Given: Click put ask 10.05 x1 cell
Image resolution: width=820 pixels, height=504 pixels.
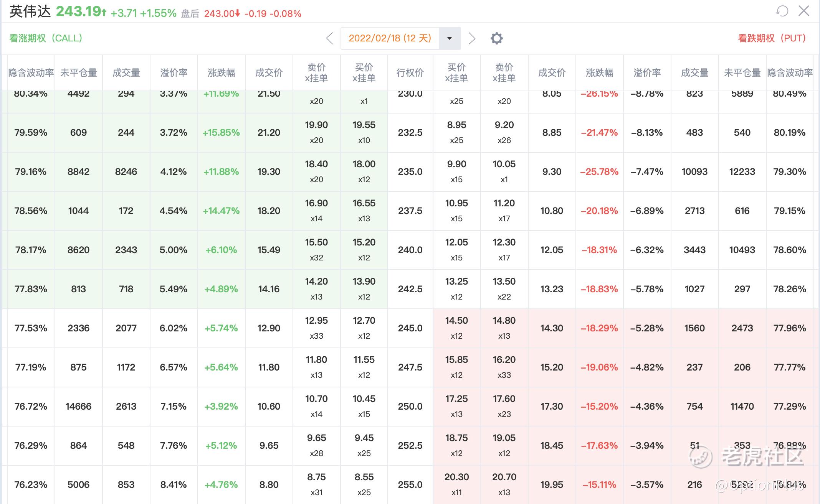Looking at the screenshot, I should [504, 172].
